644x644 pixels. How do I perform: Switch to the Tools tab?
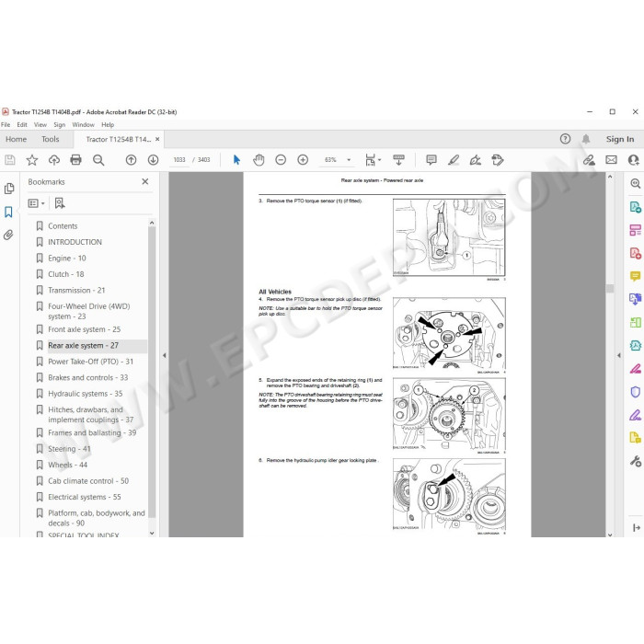[50, 139]
